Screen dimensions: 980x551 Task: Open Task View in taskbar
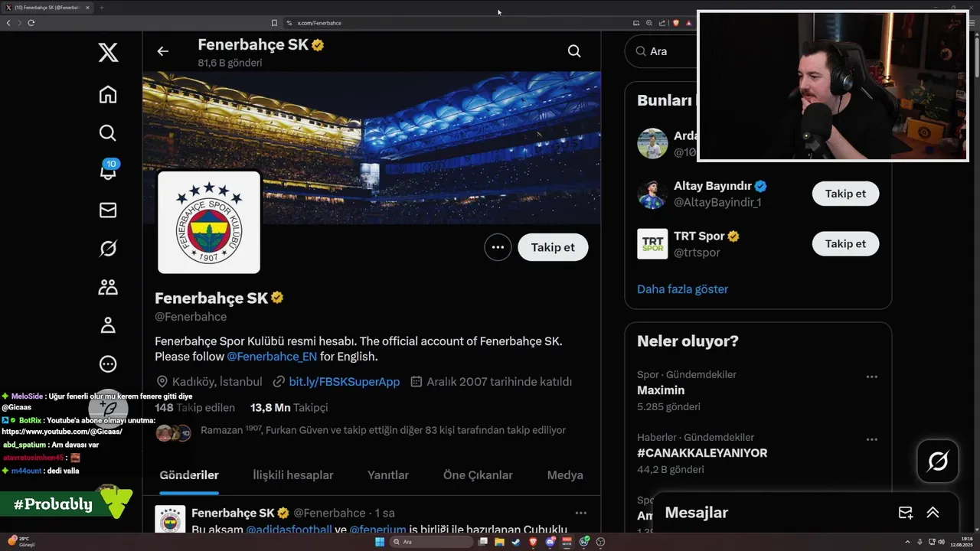pyautogui.click(x=483, y=542)
